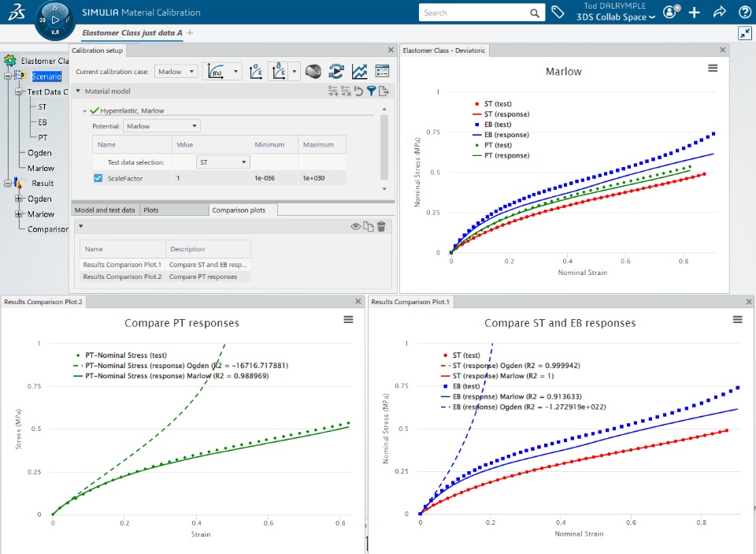The width and height of the screenshot is (756, 554).
Task: Click the locked stress-strain curve icon
Action: [x=278, y=72]
